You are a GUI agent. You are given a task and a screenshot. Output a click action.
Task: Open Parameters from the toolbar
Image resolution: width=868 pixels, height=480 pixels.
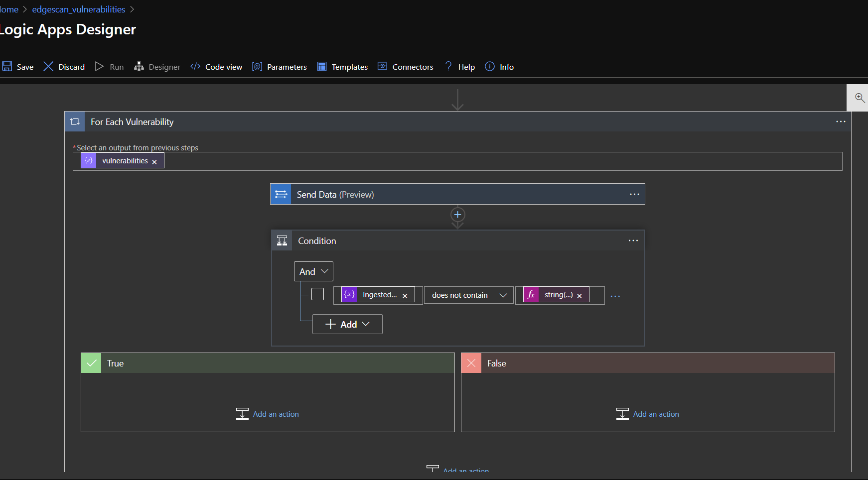click(x=280, y=67)
